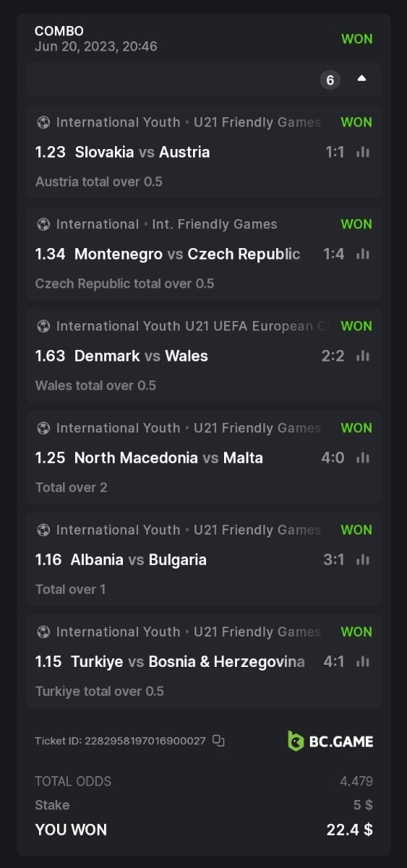
Task: Collapse the combo bet list arrow
Action: (x=361, y=79)
